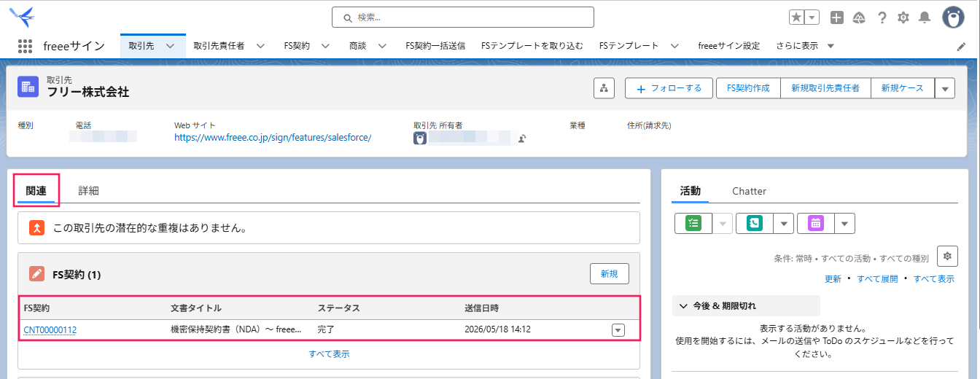Open contract CNT00000112 link
This screenshot has height=379, width=980.
pyautogui.click(x=50, y=329)
